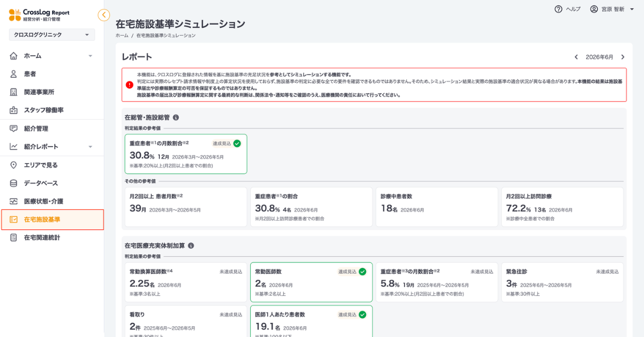
Task: Select the 月2回以上 患者月数 39月 card
Action: [x=186, y=207]
